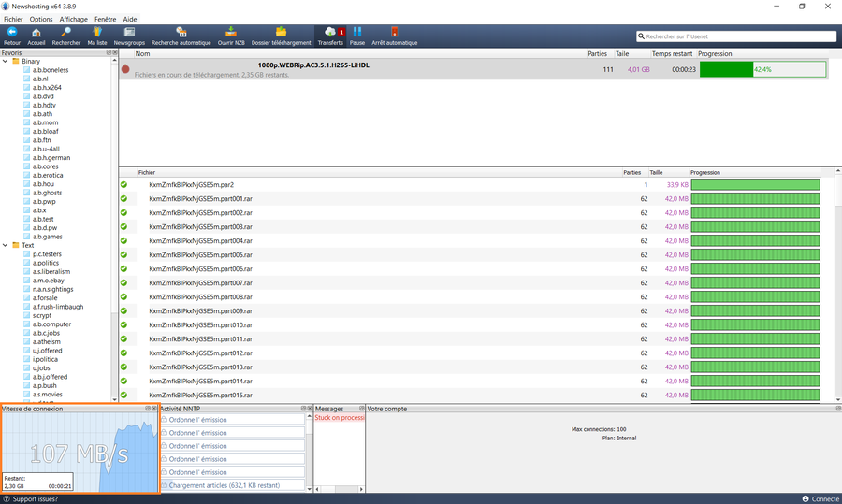Open the Options menu
The width and height of the screenshot is (842, 504).
tap(41, 19)
